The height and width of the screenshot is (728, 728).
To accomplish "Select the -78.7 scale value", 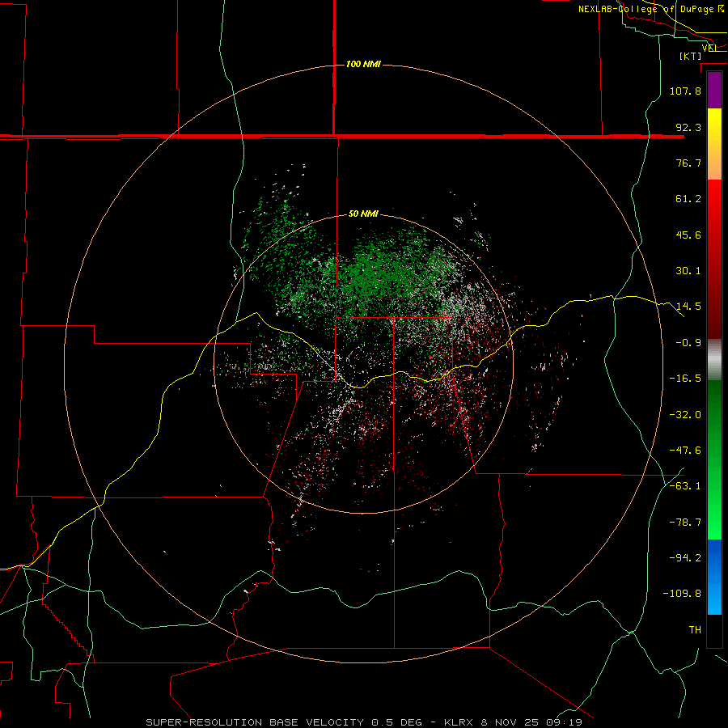I will click(x=685, y=523).
